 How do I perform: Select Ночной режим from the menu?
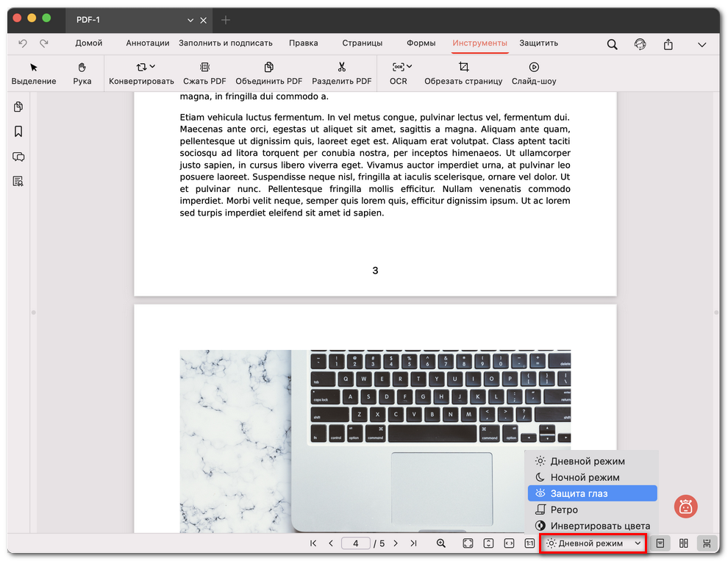tap(585, 477)
